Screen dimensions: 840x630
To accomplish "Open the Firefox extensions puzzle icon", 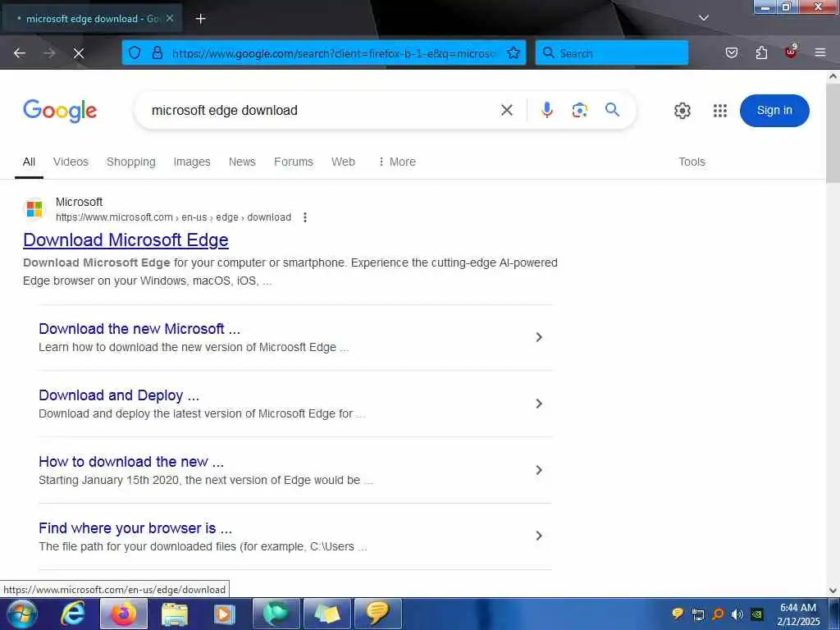I will (x=761, y=52).
